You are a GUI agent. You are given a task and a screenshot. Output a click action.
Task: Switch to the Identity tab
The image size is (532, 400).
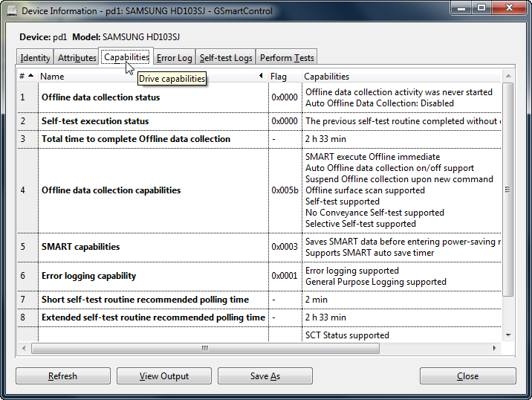35,58
